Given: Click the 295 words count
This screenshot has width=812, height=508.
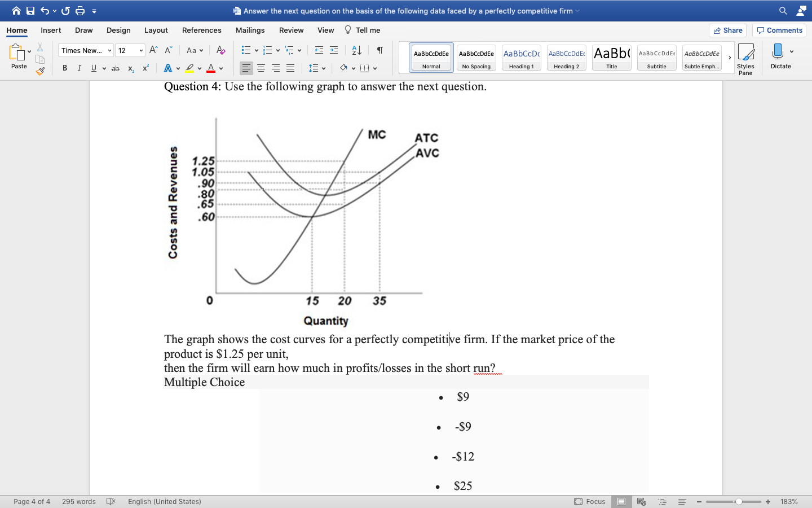Looking at the screenshot, I should 79,501.
